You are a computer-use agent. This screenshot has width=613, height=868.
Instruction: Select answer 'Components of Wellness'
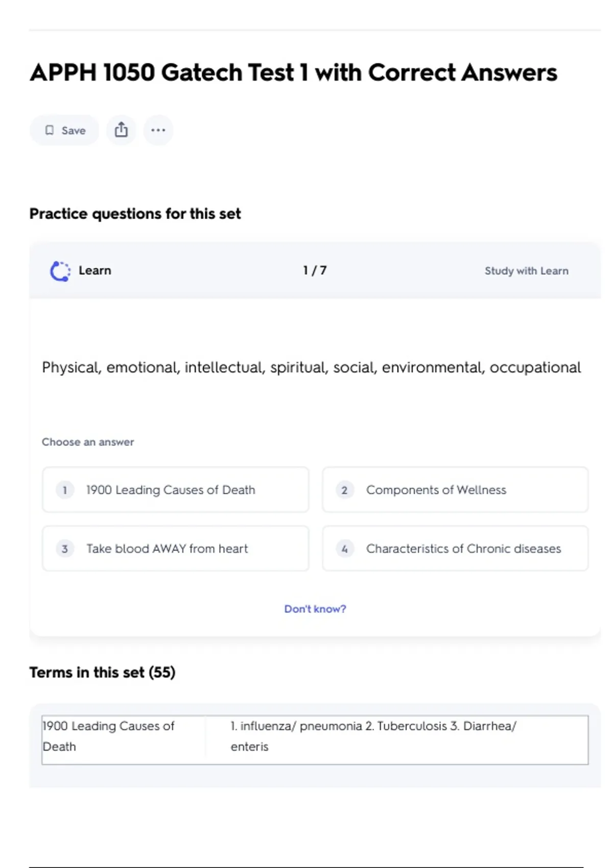436,490
